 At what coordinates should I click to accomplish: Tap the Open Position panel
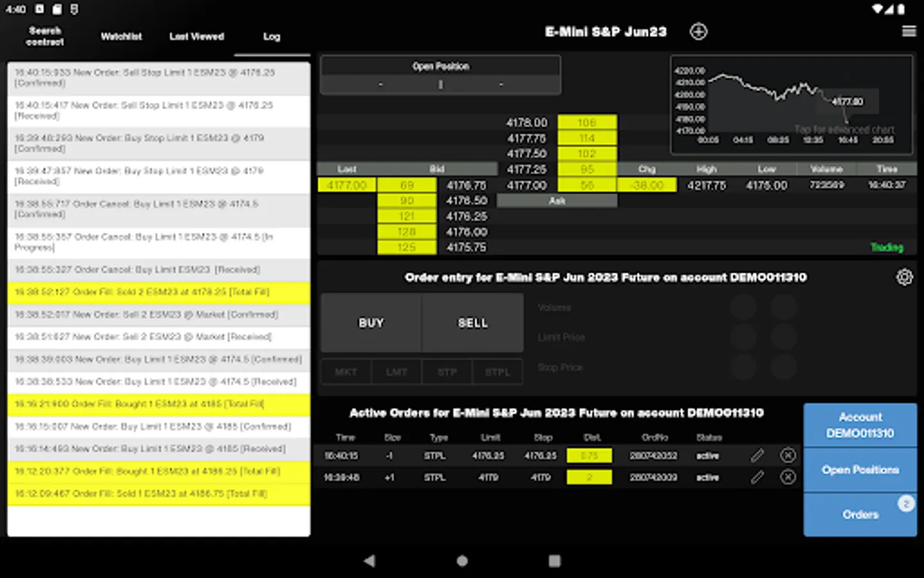click(x=440, y=75)
